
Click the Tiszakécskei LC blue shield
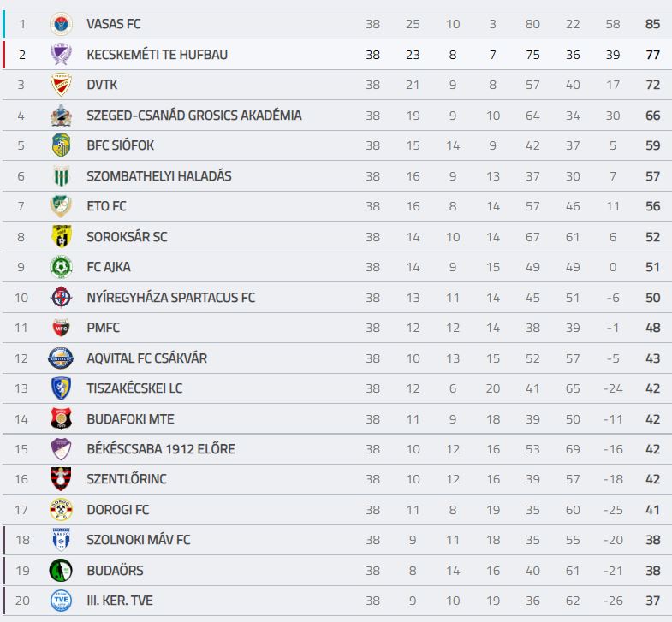[61, 388]
